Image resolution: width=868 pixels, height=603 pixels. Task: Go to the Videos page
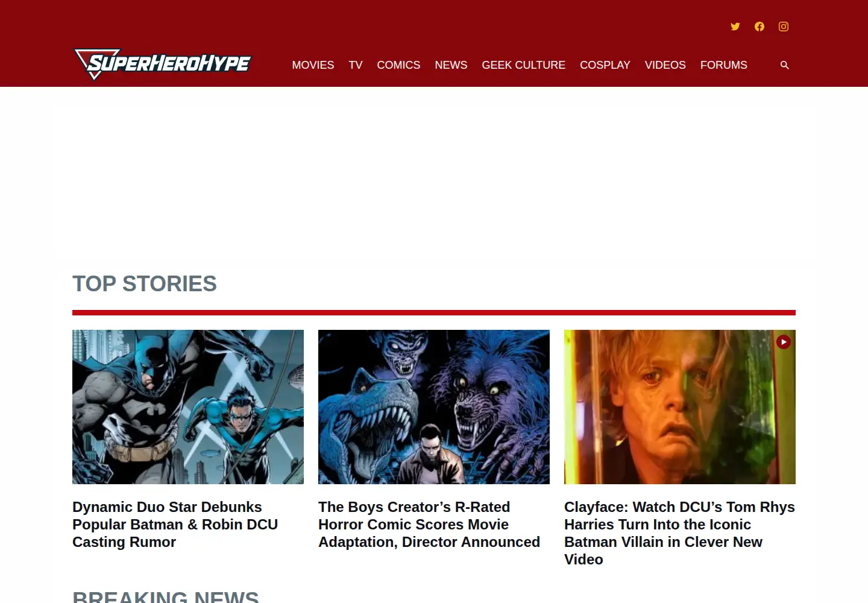[x=665, y=65]
